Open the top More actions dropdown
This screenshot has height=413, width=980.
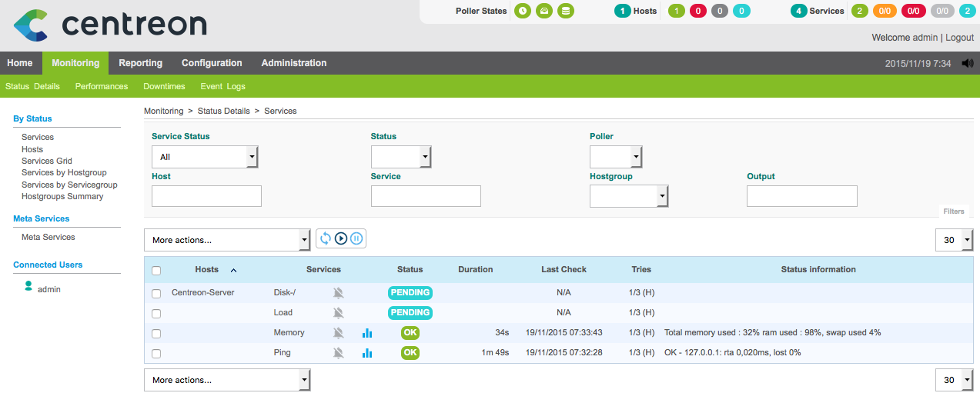226,240
